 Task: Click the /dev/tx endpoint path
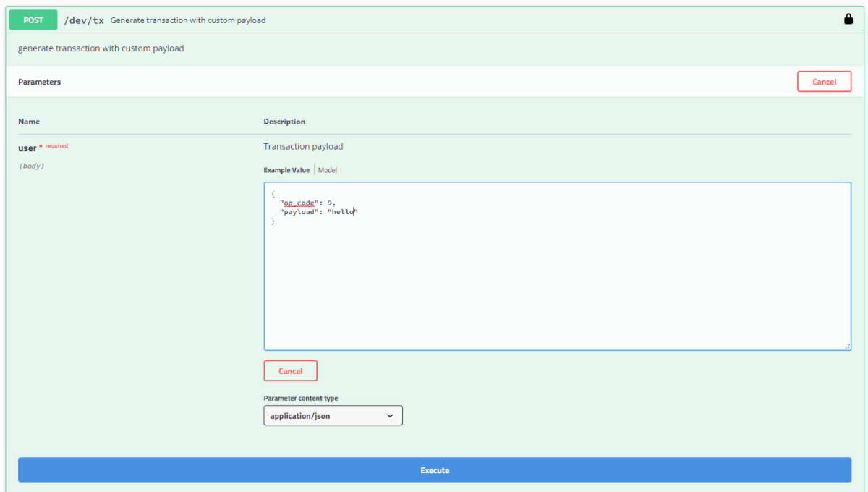84,20
